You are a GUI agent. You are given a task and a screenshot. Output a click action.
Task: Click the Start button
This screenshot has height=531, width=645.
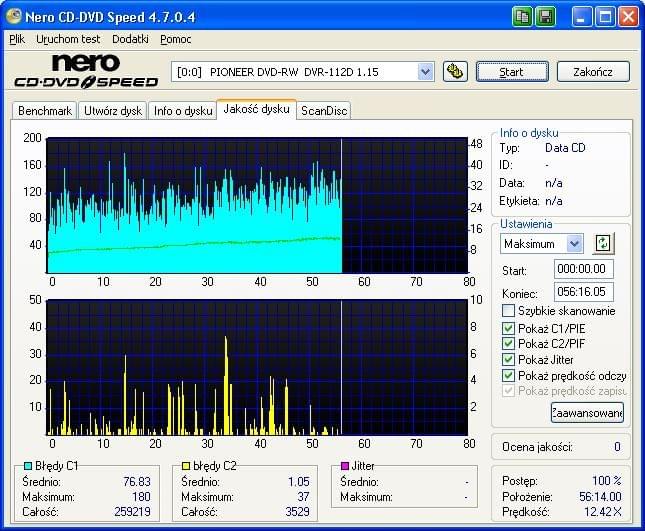click(512, 72)
